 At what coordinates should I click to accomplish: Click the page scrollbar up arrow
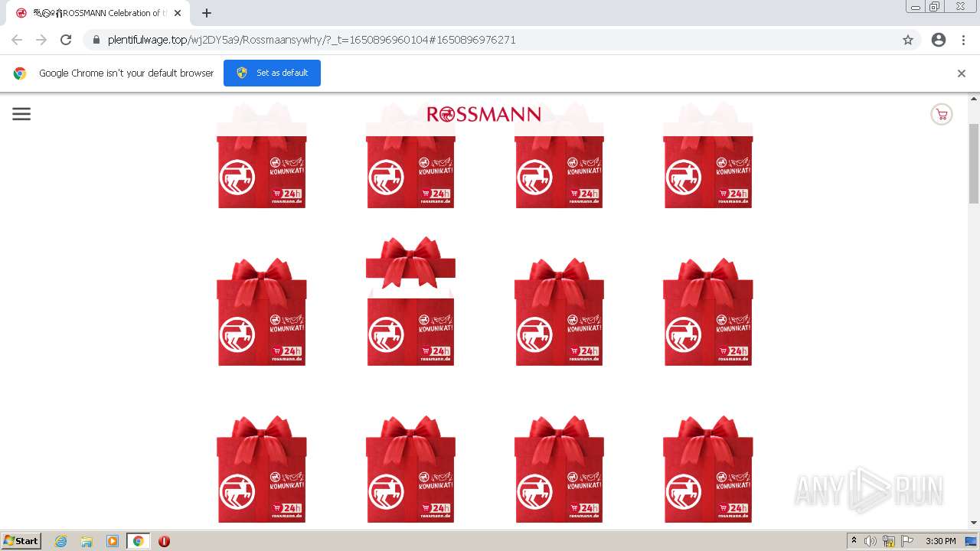[x=974, y=99]
